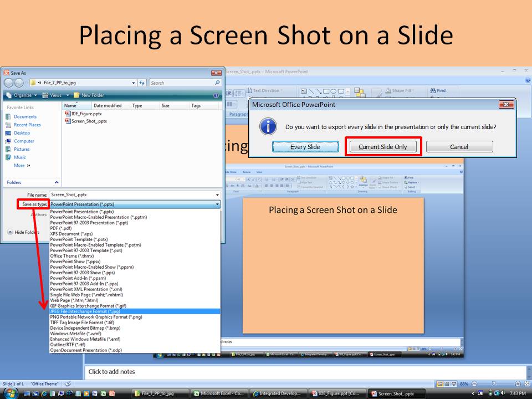Switch to IDE_Figure.ppt taskbar item
This screenshot has height=399, width=532.
tap(336, 393)
